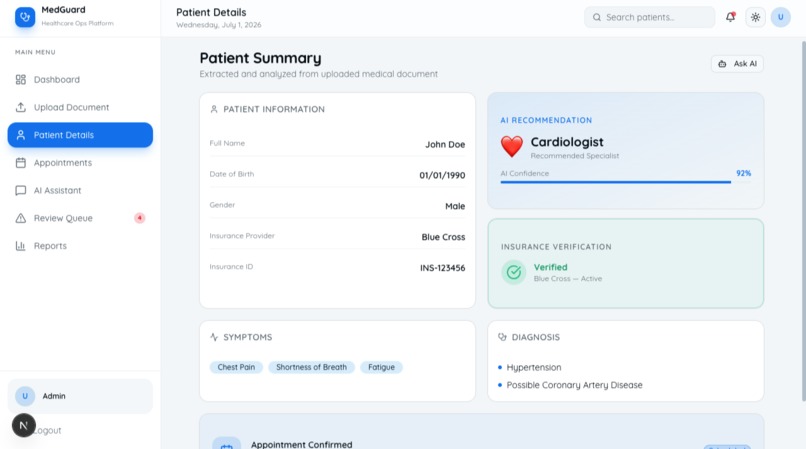The height and width of the screenshot is (449, 806).
Task: Click the Patient Information person icon
Action: pyautogui.click(x=214, y=109)
